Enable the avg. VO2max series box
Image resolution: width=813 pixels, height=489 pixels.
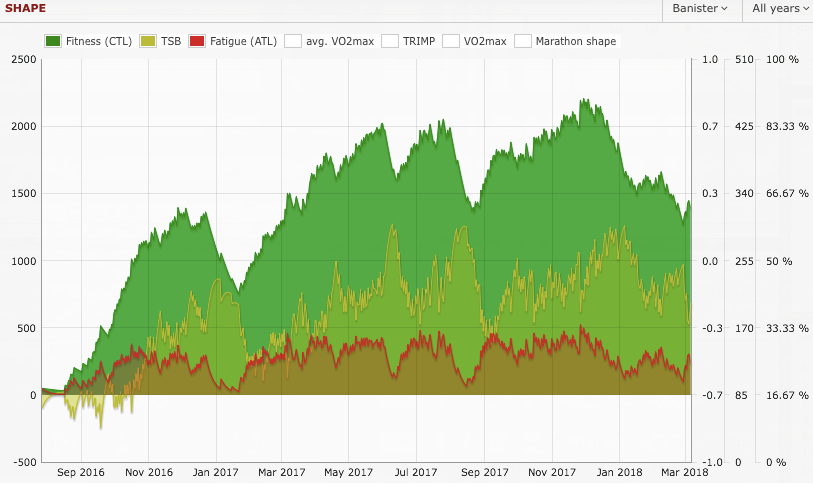(293, 41)
